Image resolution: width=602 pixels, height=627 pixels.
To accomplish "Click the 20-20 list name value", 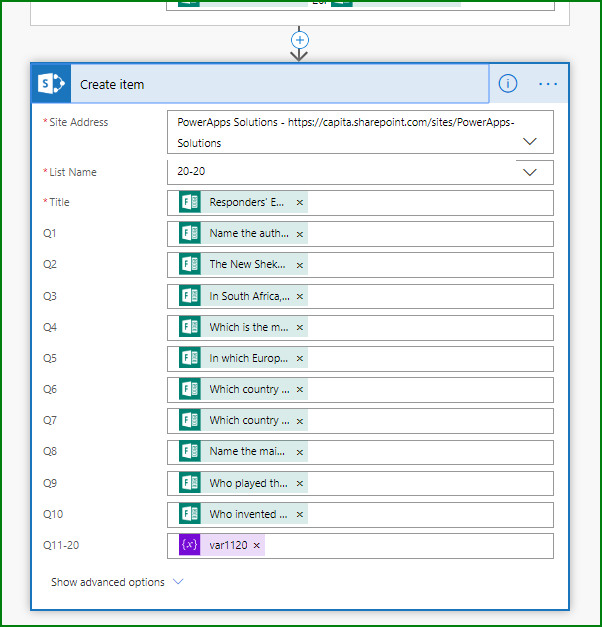I will click(191, 171).
